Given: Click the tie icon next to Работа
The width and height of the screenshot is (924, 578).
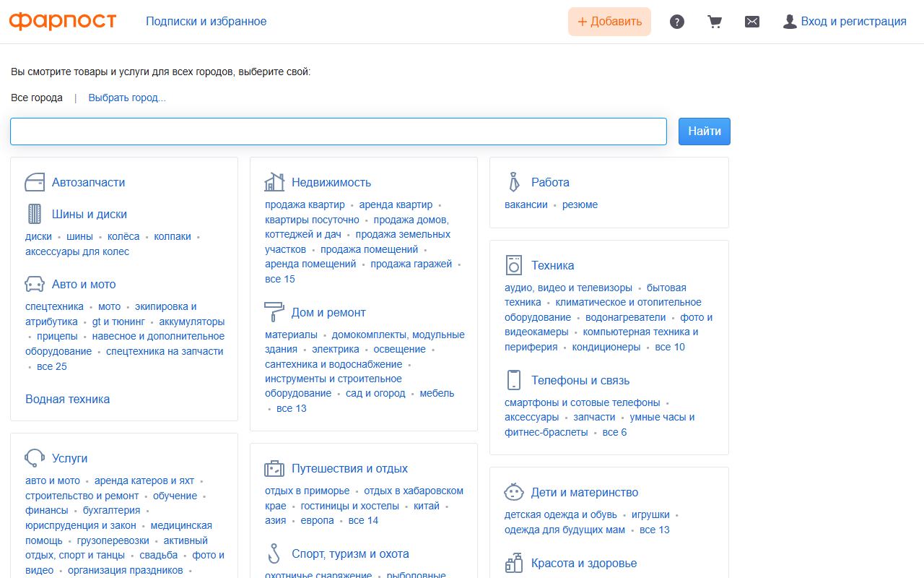Looking at the screenshot, I should pyautogui.click(x=514, y=182).
